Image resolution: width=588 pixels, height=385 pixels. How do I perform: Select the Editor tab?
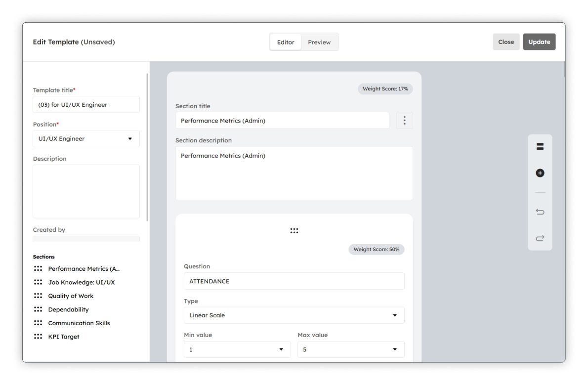[x=286, y=42]
